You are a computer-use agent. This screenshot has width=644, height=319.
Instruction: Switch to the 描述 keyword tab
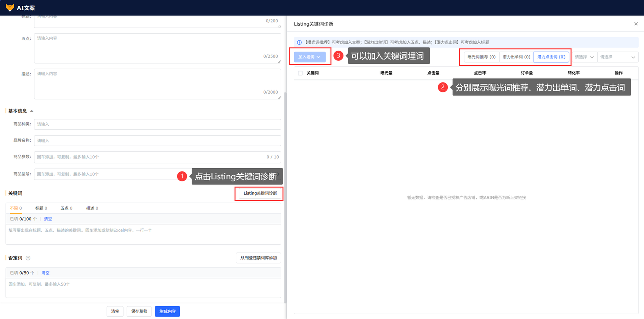click(x=92, y=208)
